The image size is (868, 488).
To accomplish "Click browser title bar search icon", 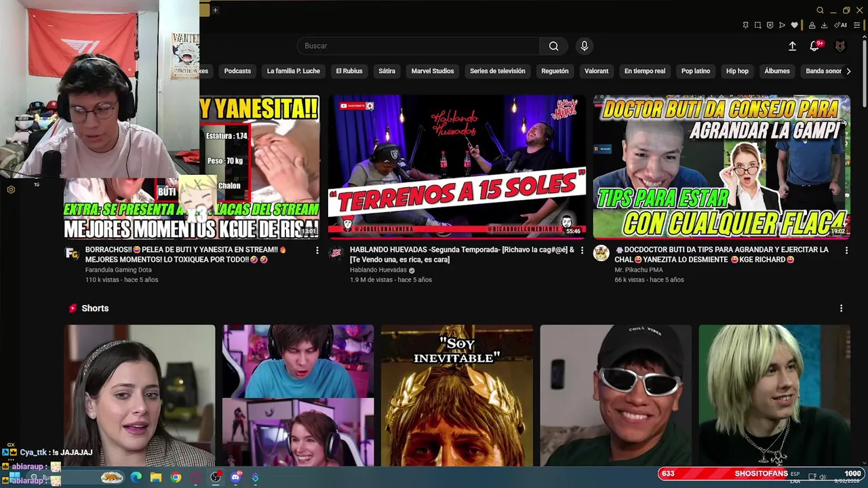I will click(x=820, y=10).
